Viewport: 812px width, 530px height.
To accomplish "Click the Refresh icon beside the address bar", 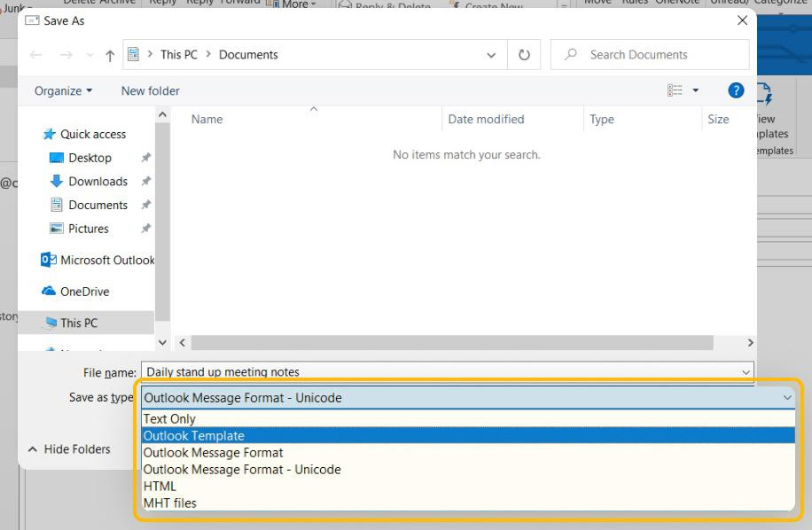I will point(523,54).
